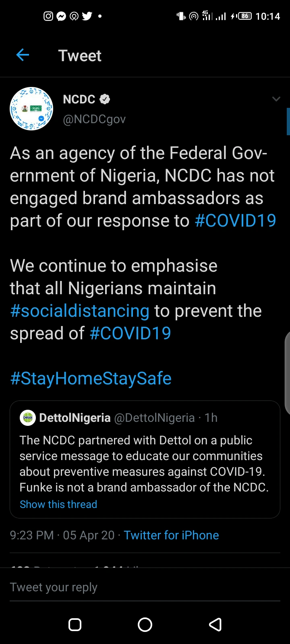Viewport: 290px width, 644px height.
Task: Open @NCDCgov handle
Action: pyautogui.click(x=94, y=119)
